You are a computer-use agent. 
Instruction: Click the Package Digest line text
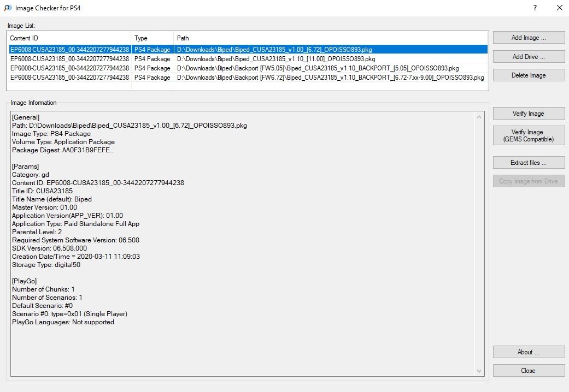coord(63,150)
